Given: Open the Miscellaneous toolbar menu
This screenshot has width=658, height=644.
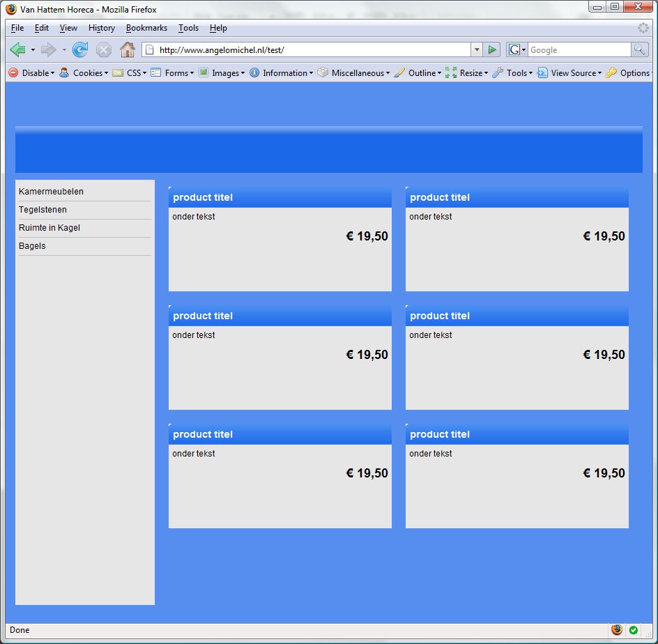Looking at the screenshot, I should (x=353, y=73).
